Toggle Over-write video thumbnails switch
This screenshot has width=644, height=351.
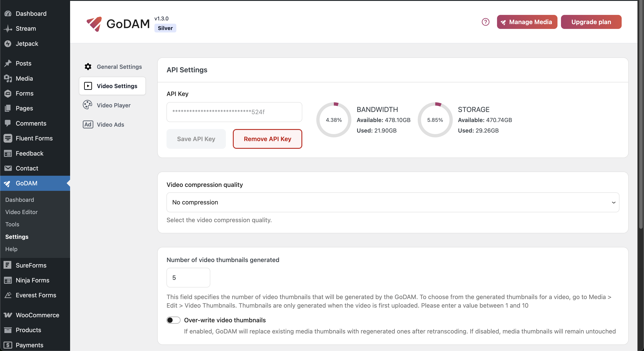click(x=173, y=320)
